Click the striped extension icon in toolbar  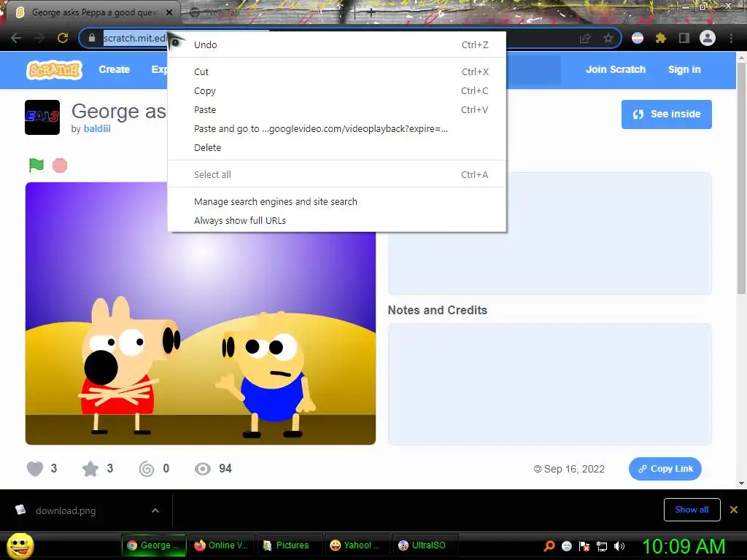coord(638,38)
